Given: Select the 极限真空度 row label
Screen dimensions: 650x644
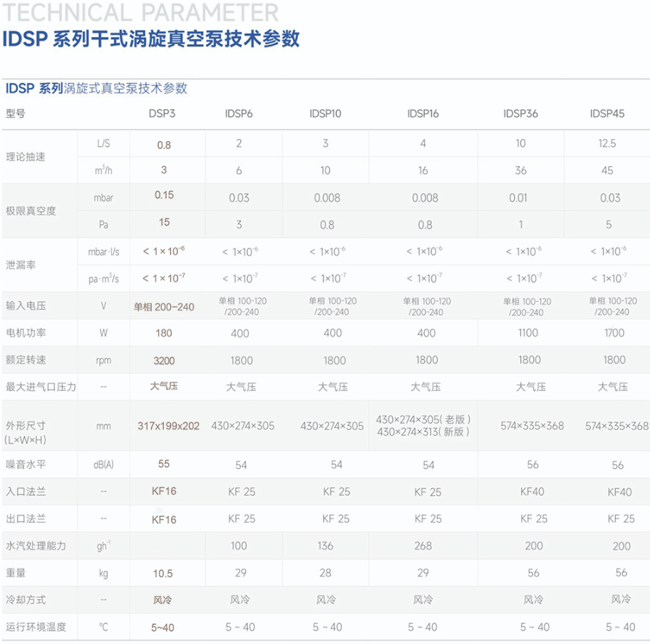Looking at the screenshot, I should click(x=31, y=210).
